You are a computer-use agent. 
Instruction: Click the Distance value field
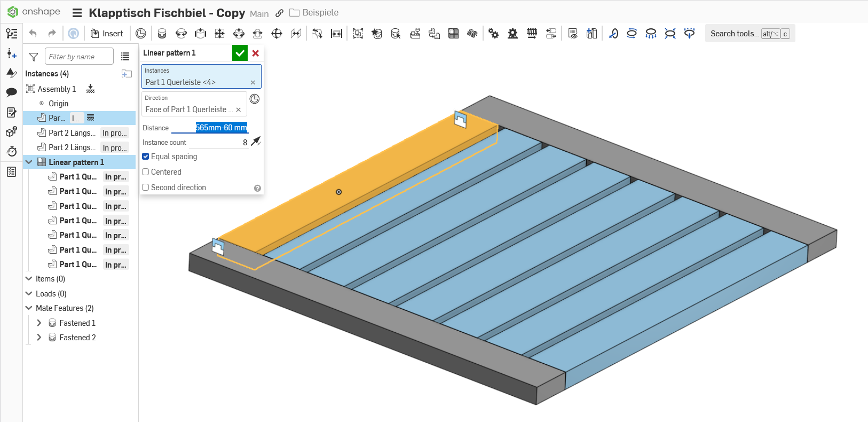(x=210, y=128)
